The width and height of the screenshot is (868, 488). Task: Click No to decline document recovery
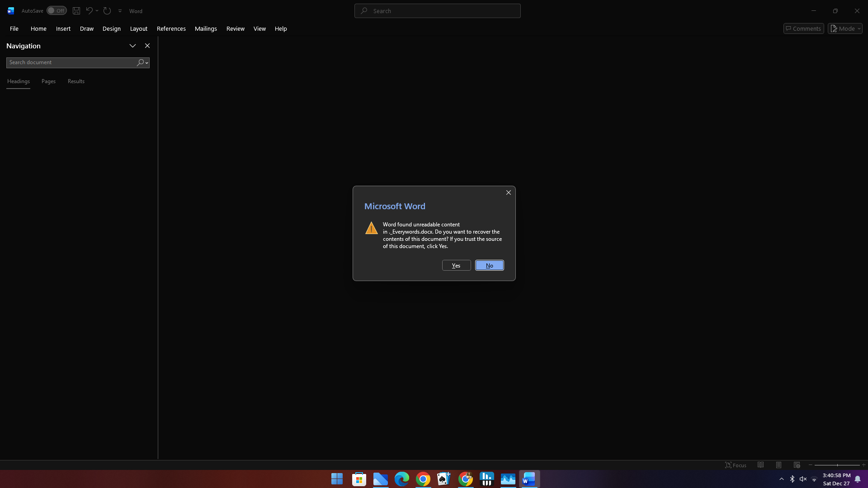coord(490,265)
